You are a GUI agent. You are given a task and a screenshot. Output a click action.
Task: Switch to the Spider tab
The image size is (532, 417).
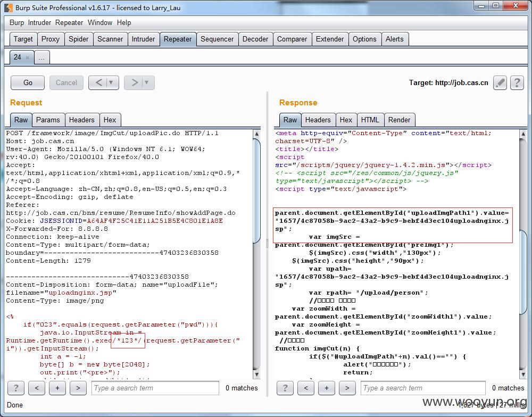(x=78, y=39)
